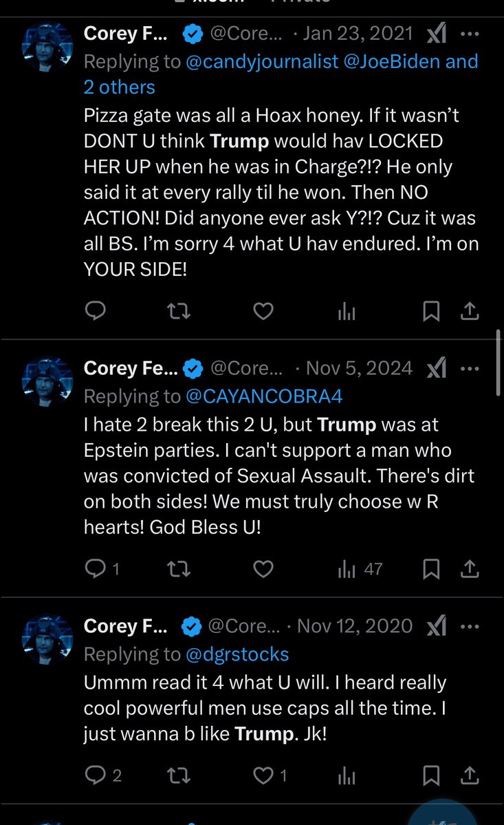Open Corey's avatar on the Nov 12, 2020 tweet
This screenshot has height=825, width=504.
(47, 641)
